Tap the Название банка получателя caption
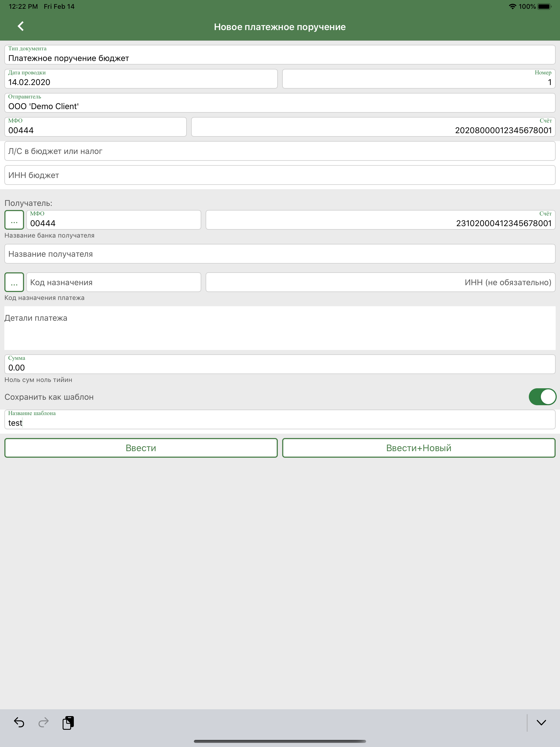 [x=49, y=235]
